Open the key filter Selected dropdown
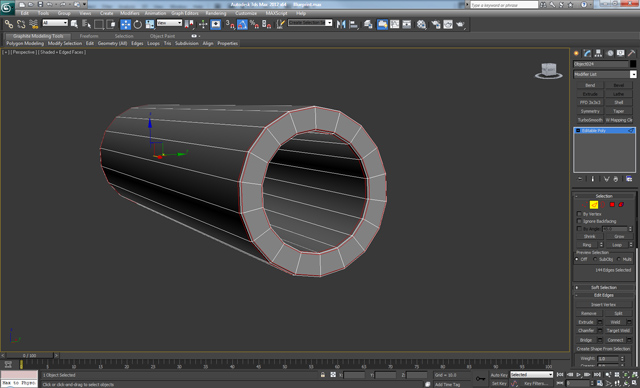The image size is (640, 388). coord(531,375)
